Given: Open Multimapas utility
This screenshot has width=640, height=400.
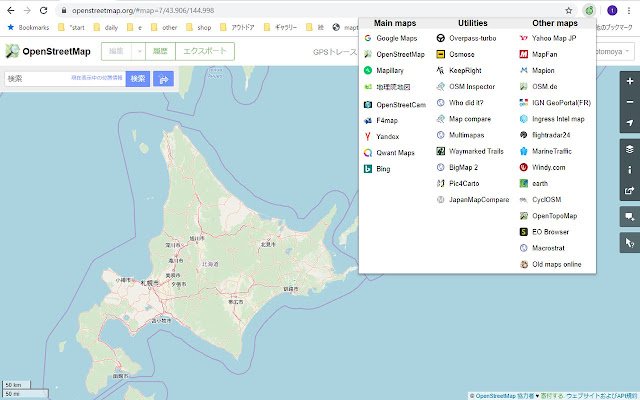Looking at the screenshot, I should click(x=460, y=135).
